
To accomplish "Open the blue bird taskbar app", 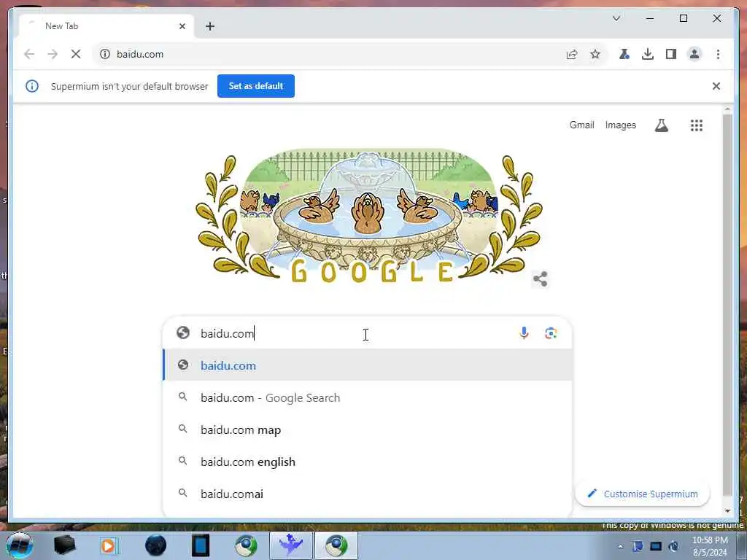I will click(290, 545).
